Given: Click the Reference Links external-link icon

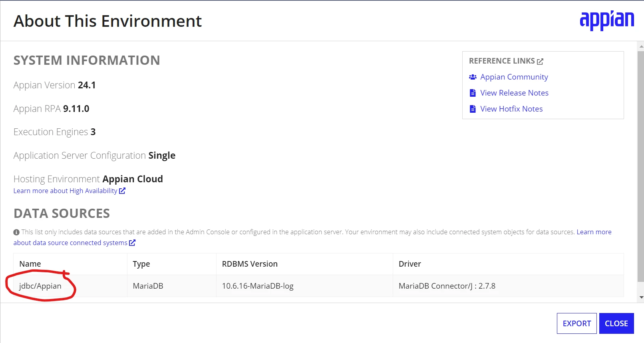Looking at the screenshot, I should pyautogui.click(x=540, y=61).
